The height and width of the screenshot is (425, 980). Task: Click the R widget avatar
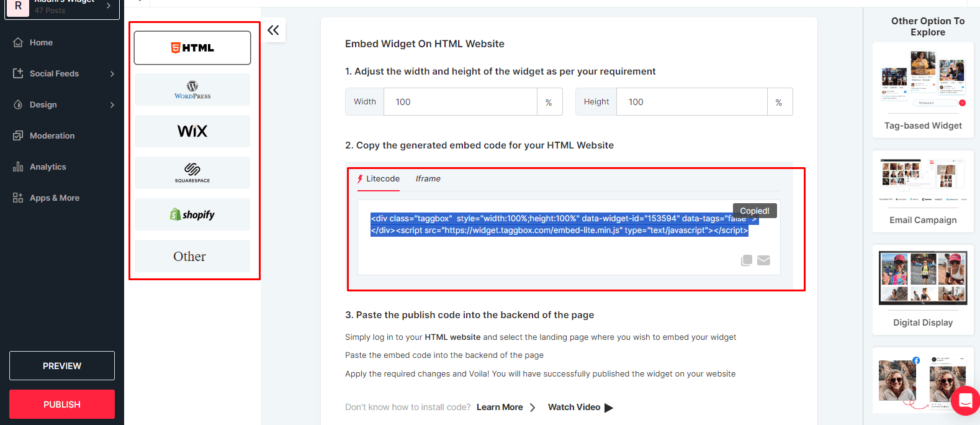point(18,7)
